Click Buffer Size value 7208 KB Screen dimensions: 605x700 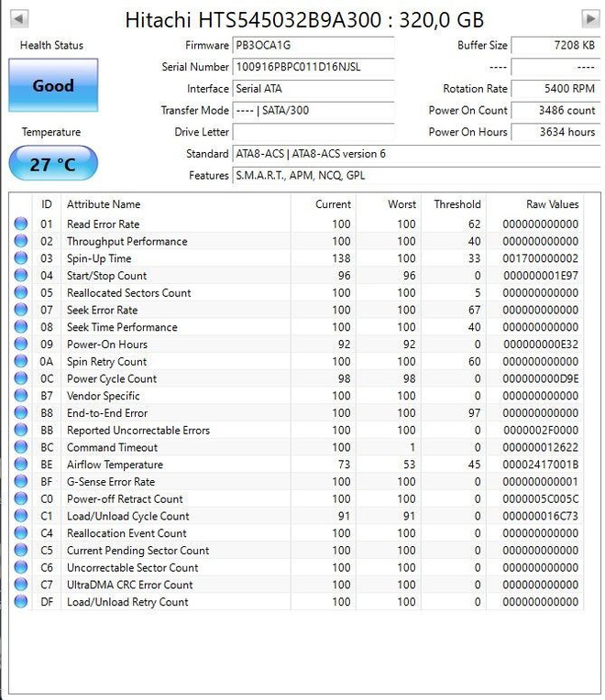[555, 45]
